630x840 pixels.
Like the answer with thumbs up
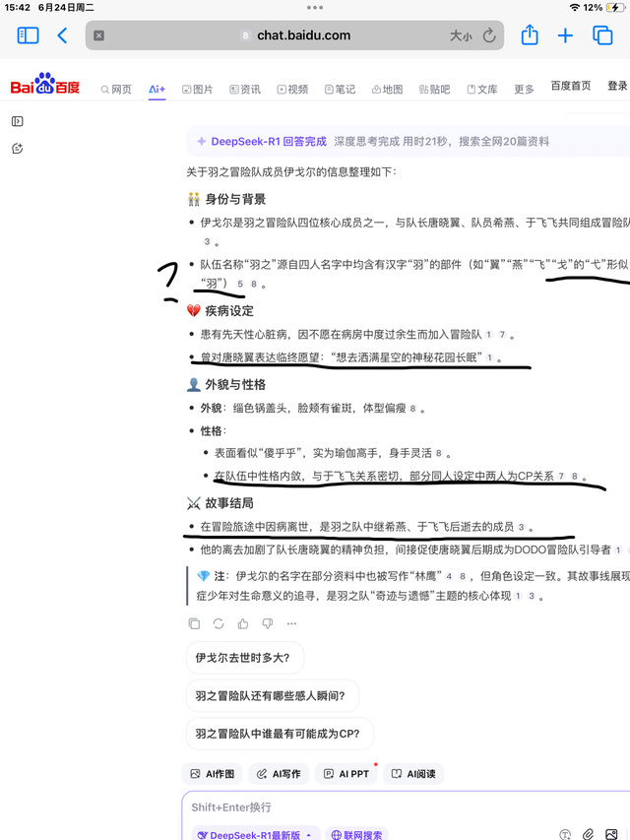click(243, 623)
